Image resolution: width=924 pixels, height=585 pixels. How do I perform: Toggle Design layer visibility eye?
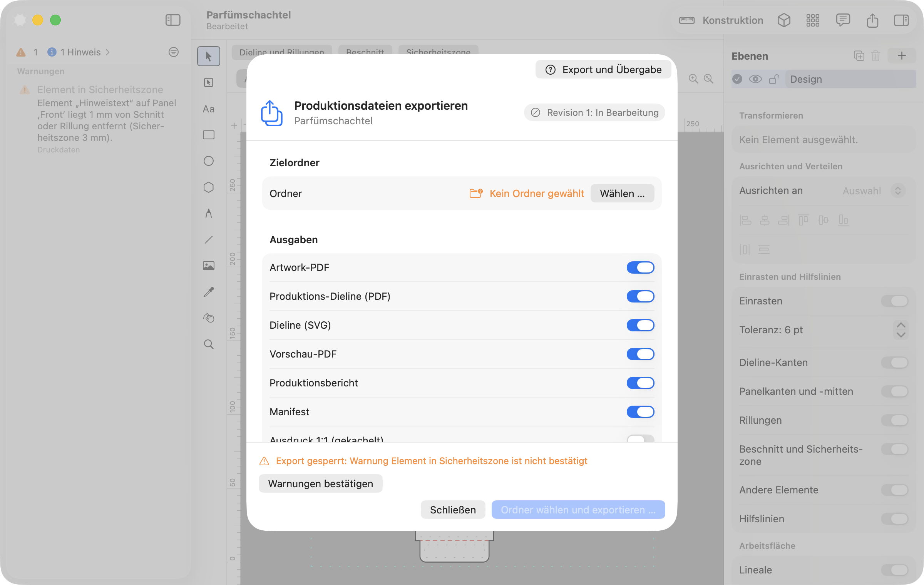click(x=755, y=79)
